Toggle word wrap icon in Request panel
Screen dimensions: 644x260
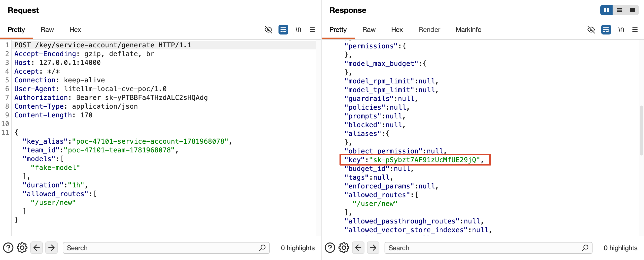[283, 30]
